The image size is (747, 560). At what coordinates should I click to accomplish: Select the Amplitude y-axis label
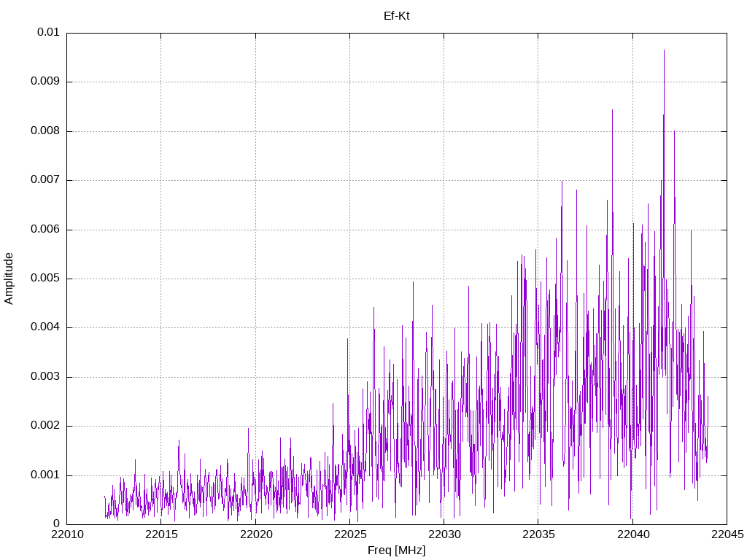click(9, 279)
